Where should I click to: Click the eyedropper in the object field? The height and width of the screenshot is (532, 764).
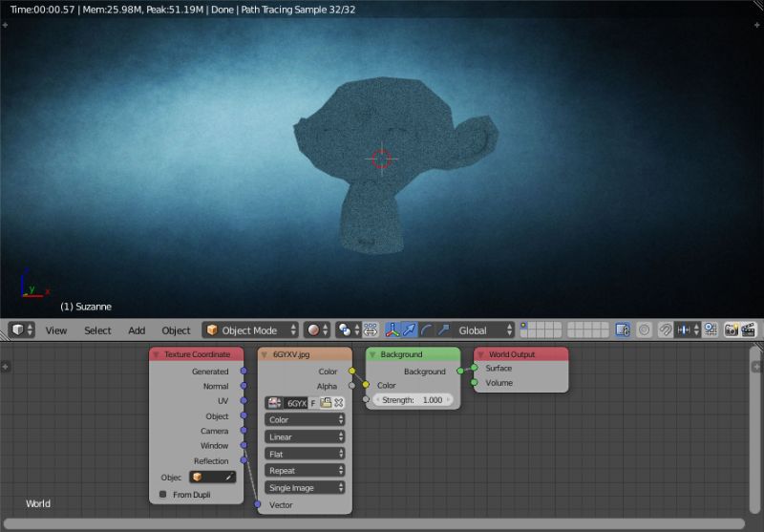click(228, 477)
